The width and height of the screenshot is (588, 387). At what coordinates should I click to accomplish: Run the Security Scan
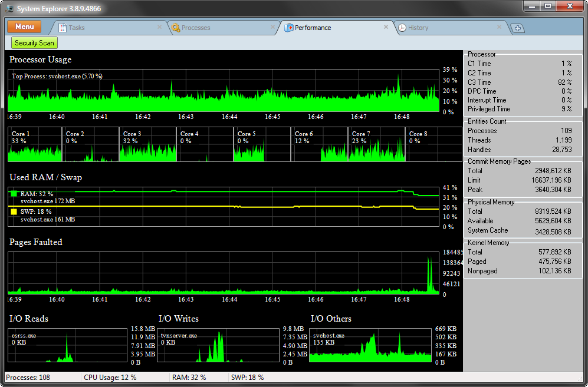pyautogui.click(x=34, y=43)
